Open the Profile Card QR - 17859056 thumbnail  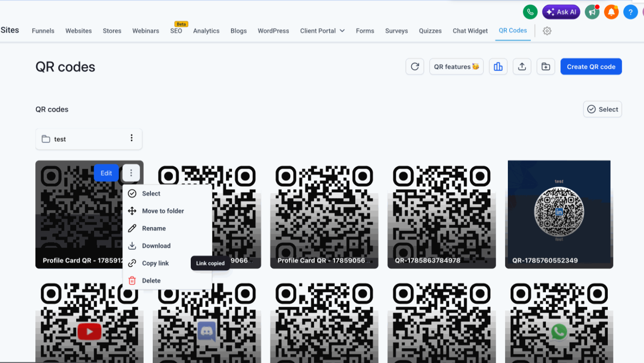(324, 215)
